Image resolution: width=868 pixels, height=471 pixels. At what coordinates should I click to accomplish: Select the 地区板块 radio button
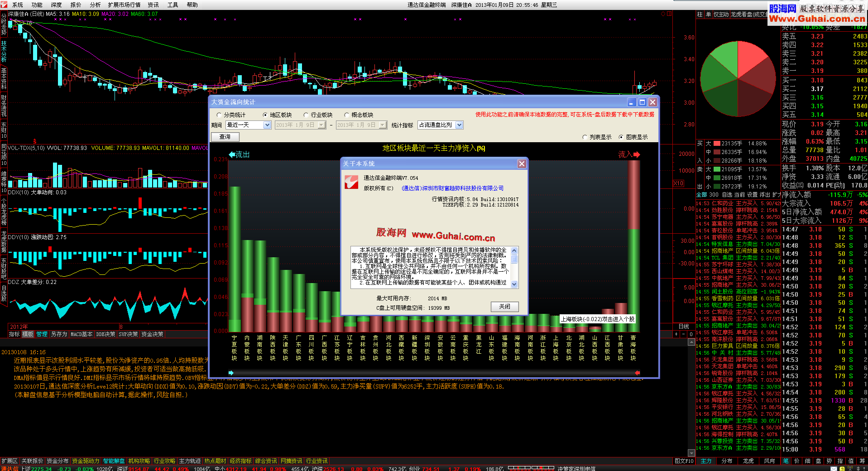click(x=265, y=115)
